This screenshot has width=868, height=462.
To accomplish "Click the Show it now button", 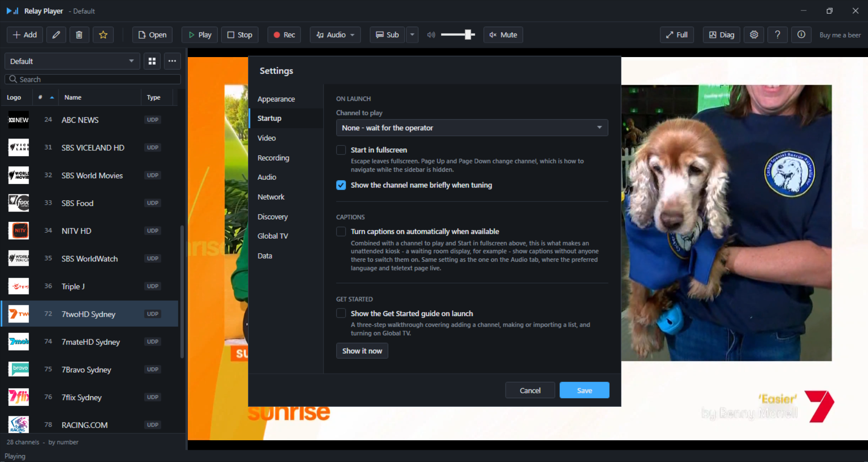I will (362, 351).
